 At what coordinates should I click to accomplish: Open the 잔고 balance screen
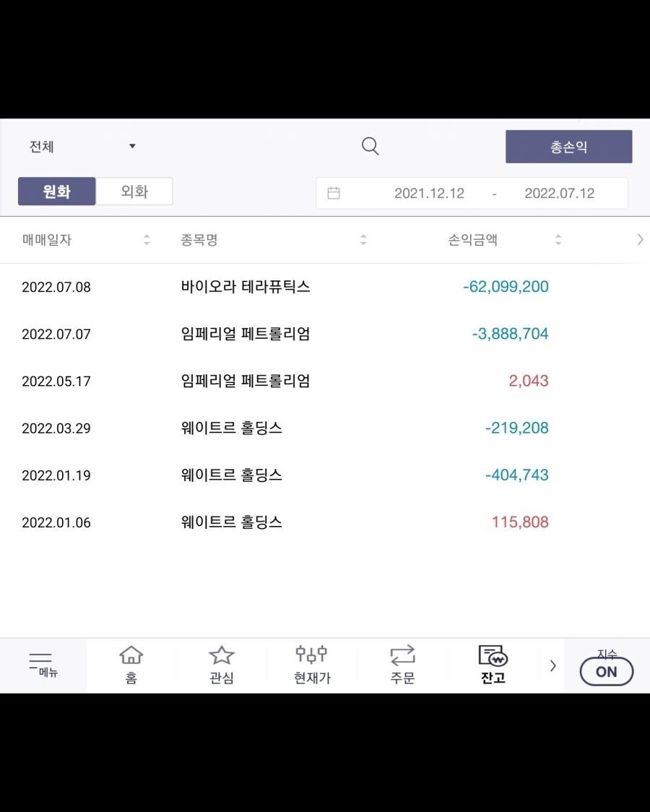(492, 664)
